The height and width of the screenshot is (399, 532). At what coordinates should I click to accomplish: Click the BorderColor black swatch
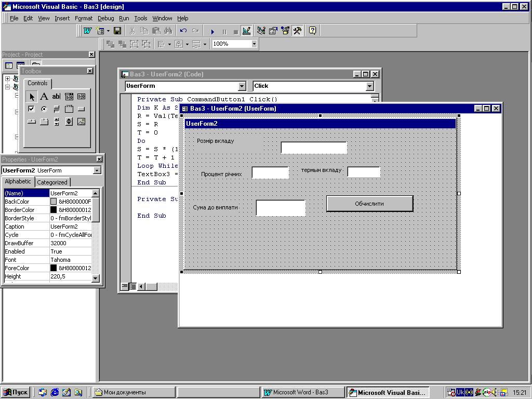pyautogui.click(x=54, y=210)
